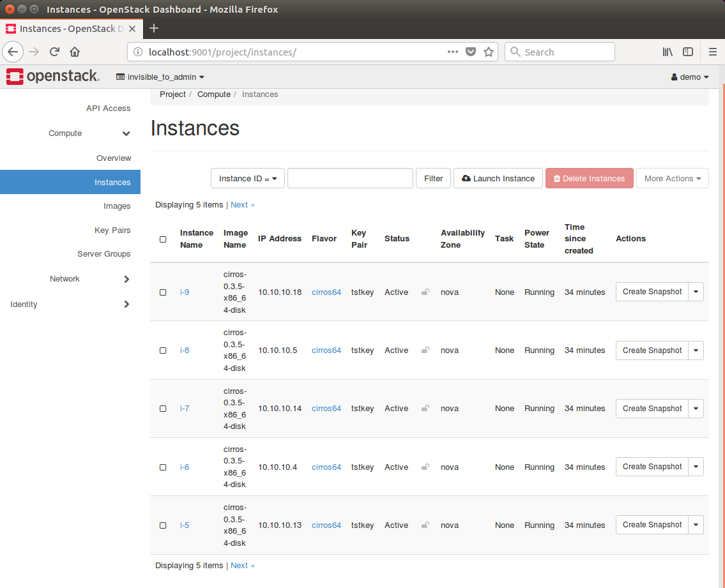Screen dimensions: 725x588
Task: Go back with the browser back arrow
Action: click(x=13, y=52)
